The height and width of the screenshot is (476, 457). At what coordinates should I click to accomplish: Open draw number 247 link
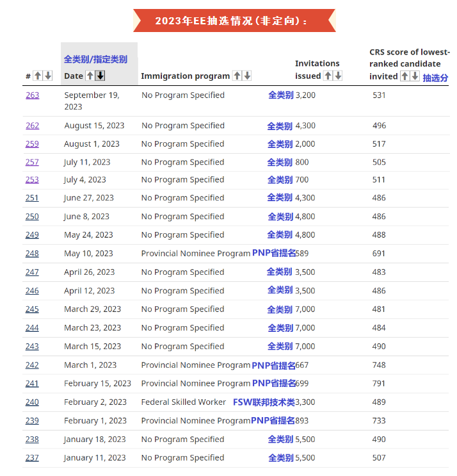pyautogui.click(x=32, y=272)
